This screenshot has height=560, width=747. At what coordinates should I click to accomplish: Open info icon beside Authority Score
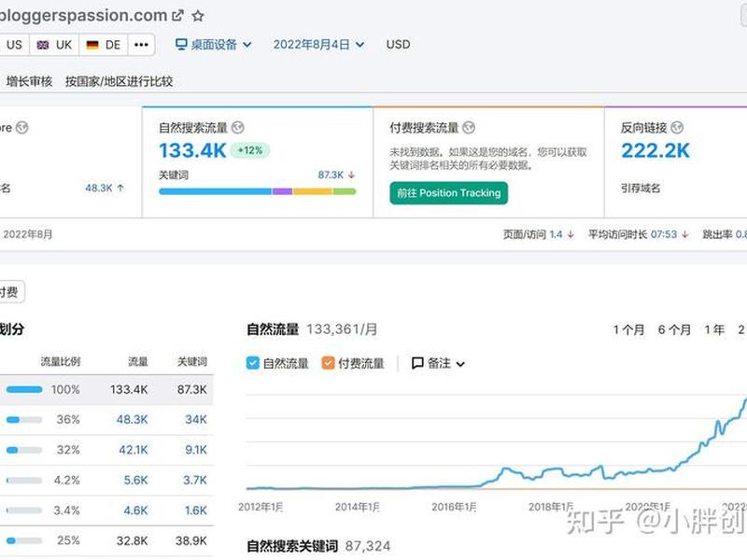click(21, 128)
